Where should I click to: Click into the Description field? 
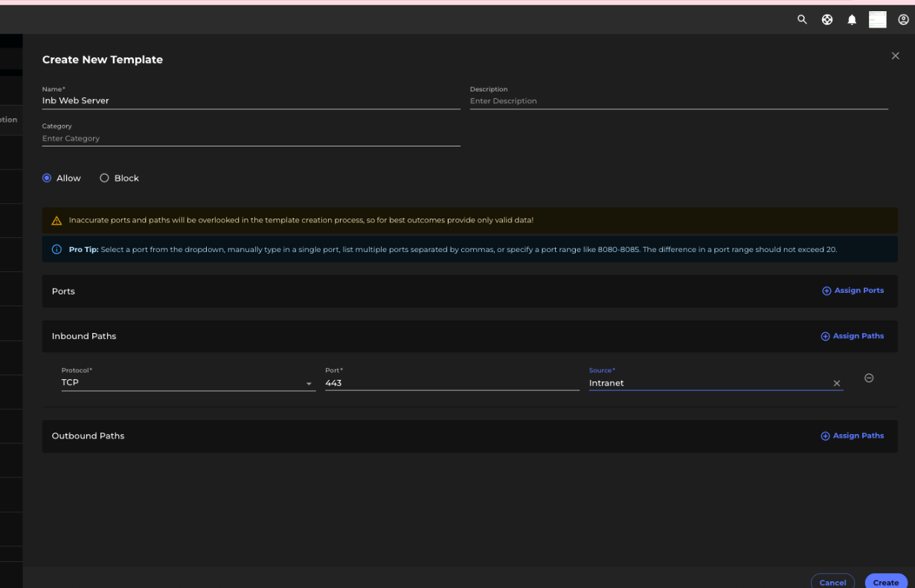click(678, 101)
